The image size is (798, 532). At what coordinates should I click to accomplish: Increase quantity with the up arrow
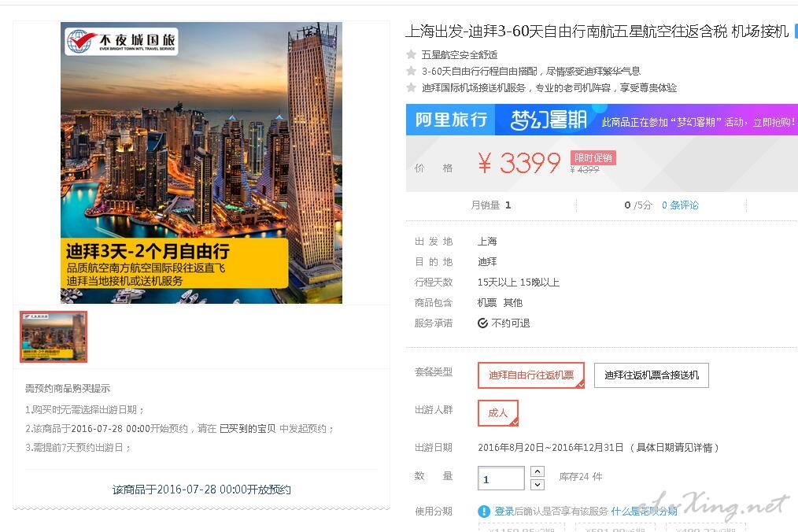click(538, 471)
